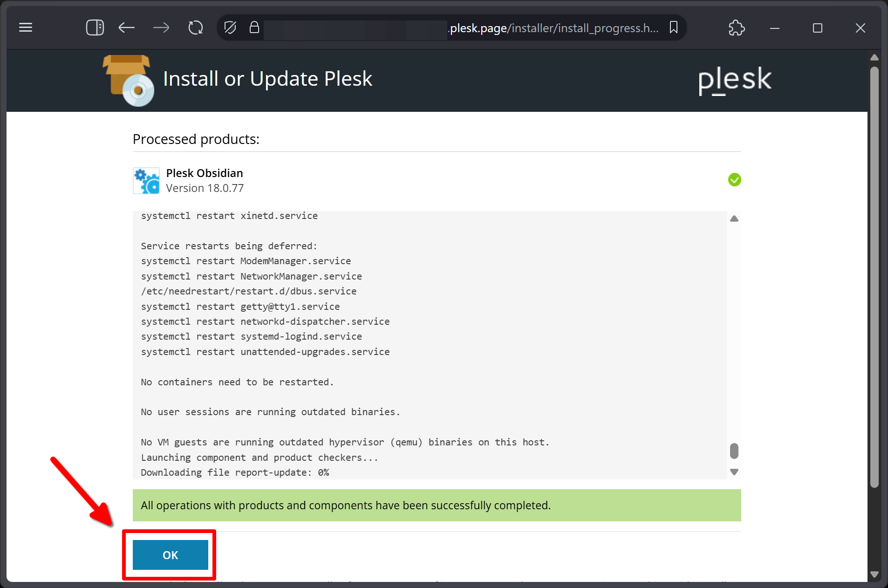Click 'No containers need to be restarted.' line
Image resolution: width=888 pixels, height=588 pixels.
click(237, 382)
